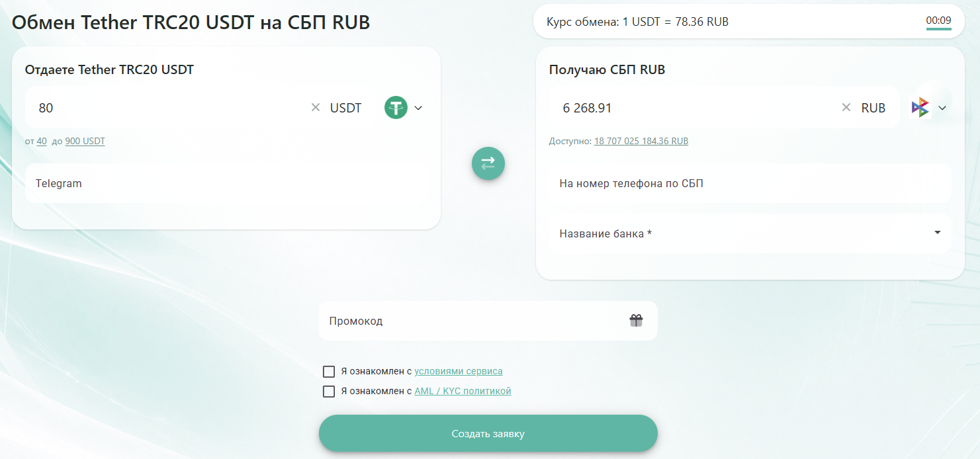Click the swap currencies round arrow button
980x459 pixels.
[488, 163]
